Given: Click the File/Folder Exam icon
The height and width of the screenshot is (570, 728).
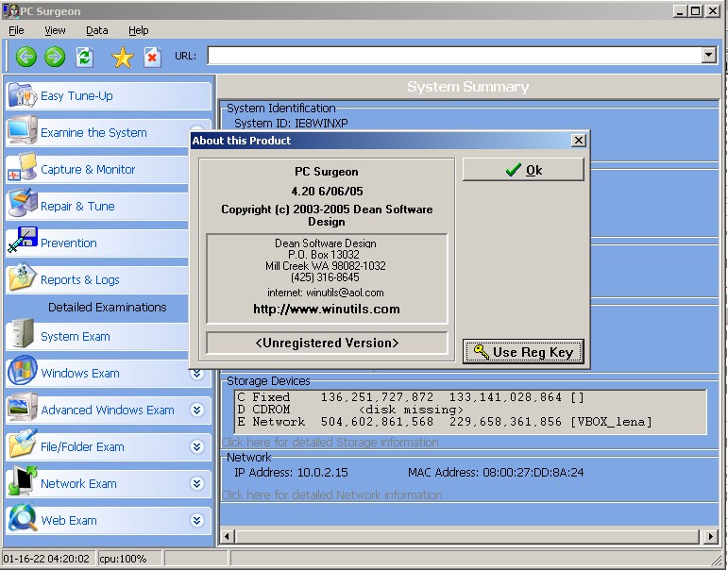Looking at the screenshot, I should tap(23, 444).
